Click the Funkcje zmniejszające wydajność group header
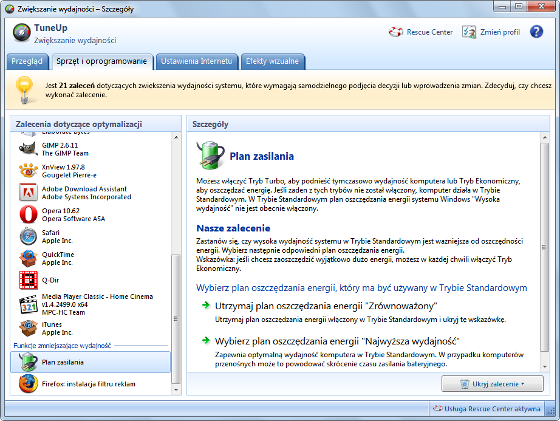The height and width of the screenshot is (421, 560). 62,345
